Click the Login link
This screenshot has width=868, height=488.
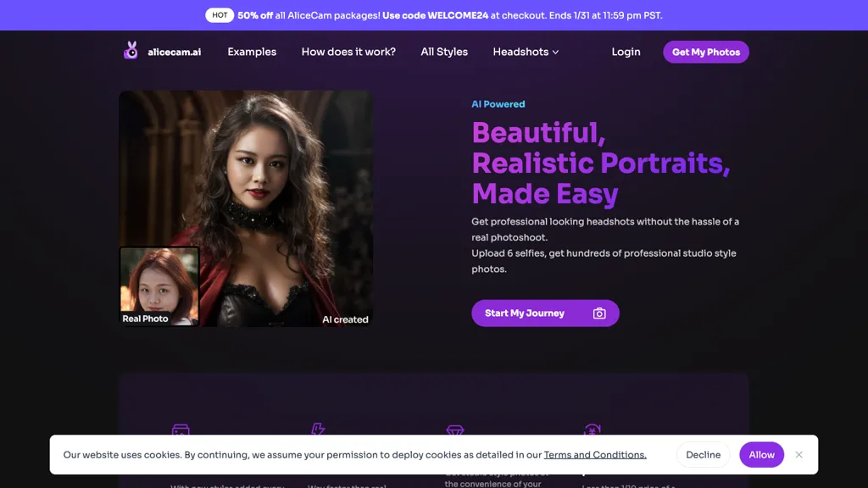(626, 52)
